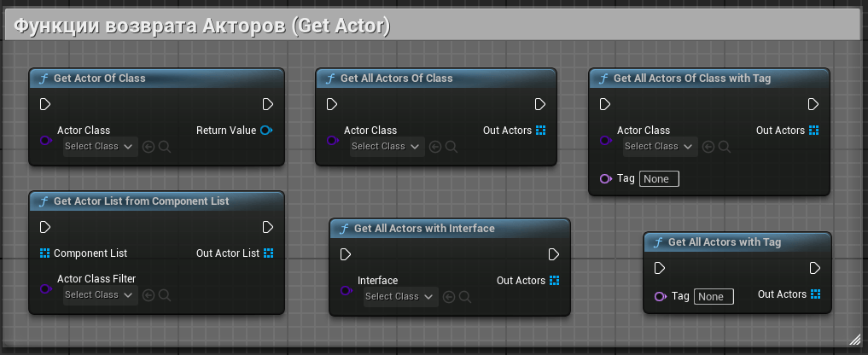The height and width of the screenshot is (355, 868).
Task: Select the Get Actor List from Component List node title
Action: pyautogui.click(x=141, y=201)
